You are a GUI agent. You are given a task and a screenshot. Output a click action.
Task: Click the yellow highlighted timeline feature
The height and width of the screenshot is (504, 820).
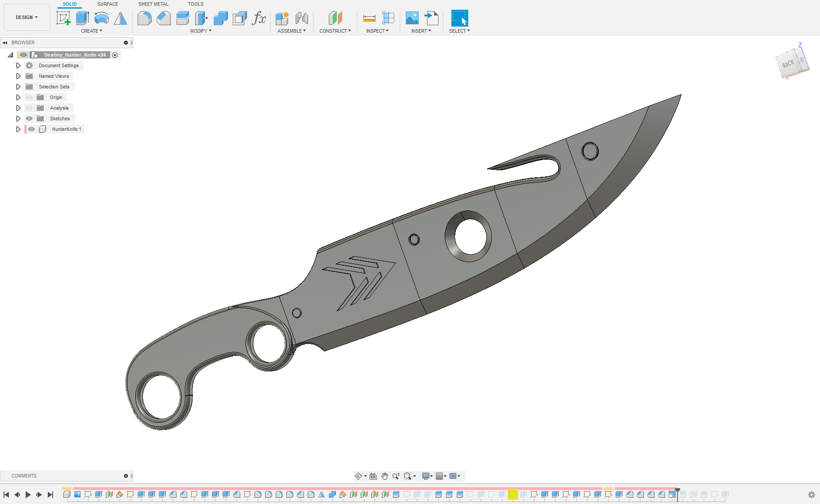click(512, 494)
